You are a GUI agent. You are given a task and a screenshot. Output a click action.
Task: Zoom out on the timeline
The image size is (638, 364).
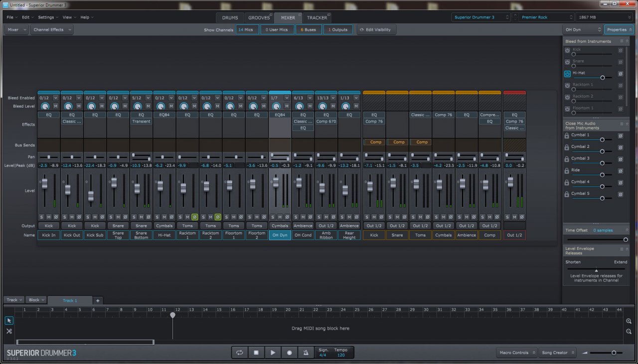[629, 332]
